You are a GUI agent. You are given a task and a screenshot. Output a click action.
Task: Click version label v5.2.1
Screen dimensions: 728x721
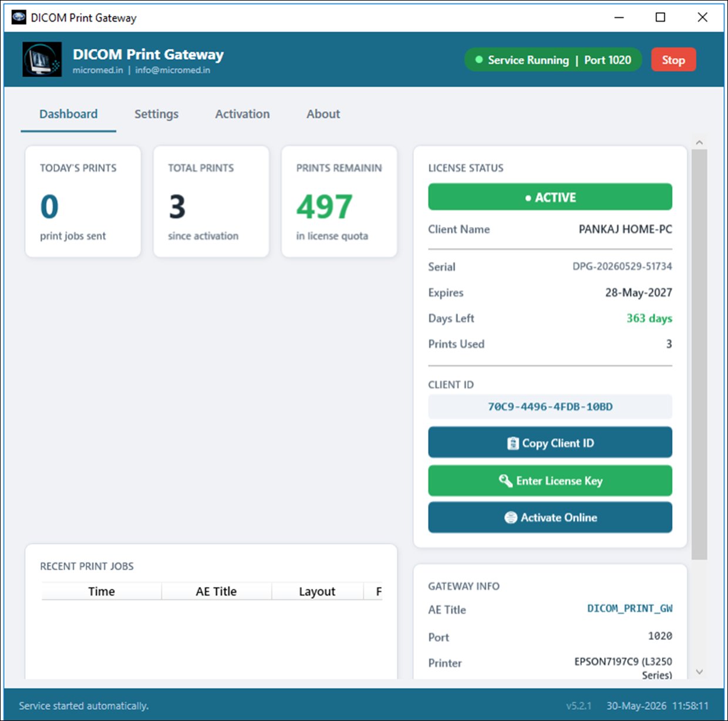[x=579, y=706]
